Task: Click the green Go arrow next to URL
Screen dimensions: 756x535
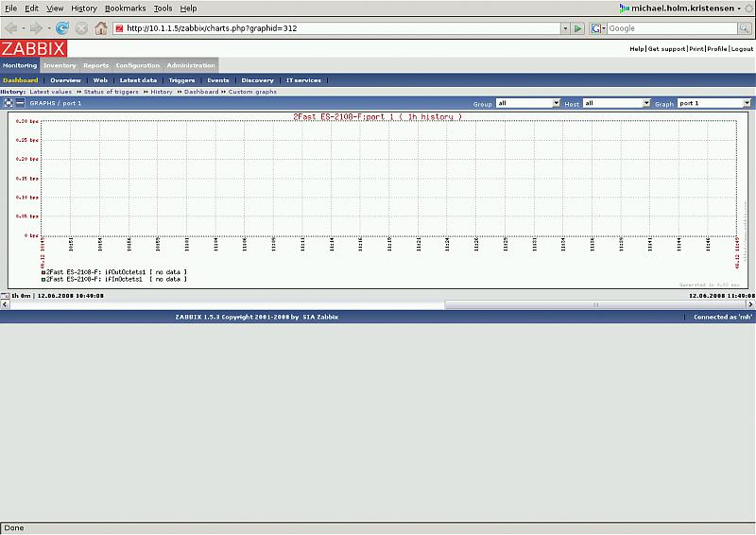Action: 577,28
